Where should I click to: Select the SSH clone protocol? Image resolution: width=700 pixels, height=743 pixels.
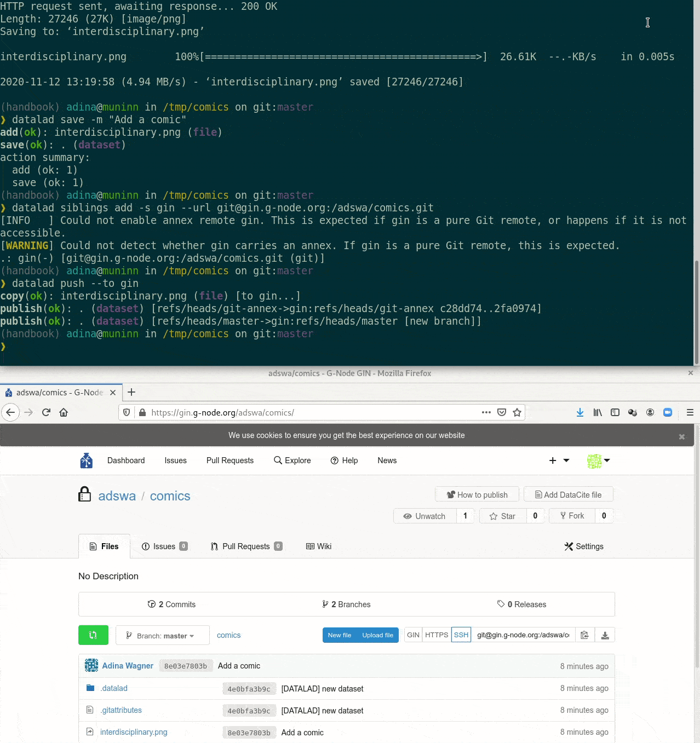pos(461,635)
